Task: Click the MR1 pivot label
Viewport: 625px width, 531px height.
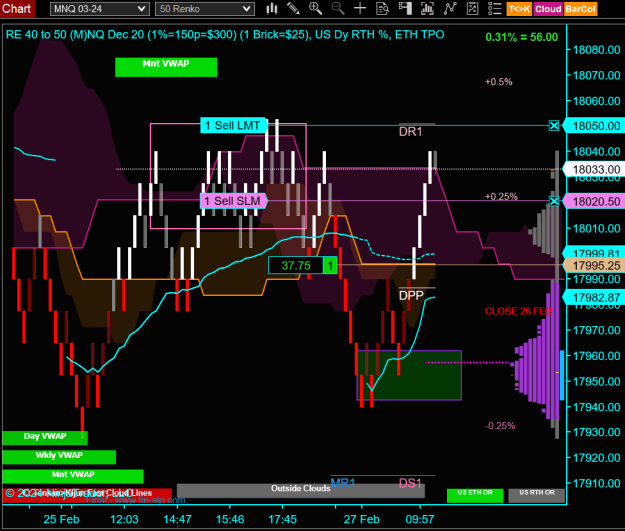Action: point(343,483)
